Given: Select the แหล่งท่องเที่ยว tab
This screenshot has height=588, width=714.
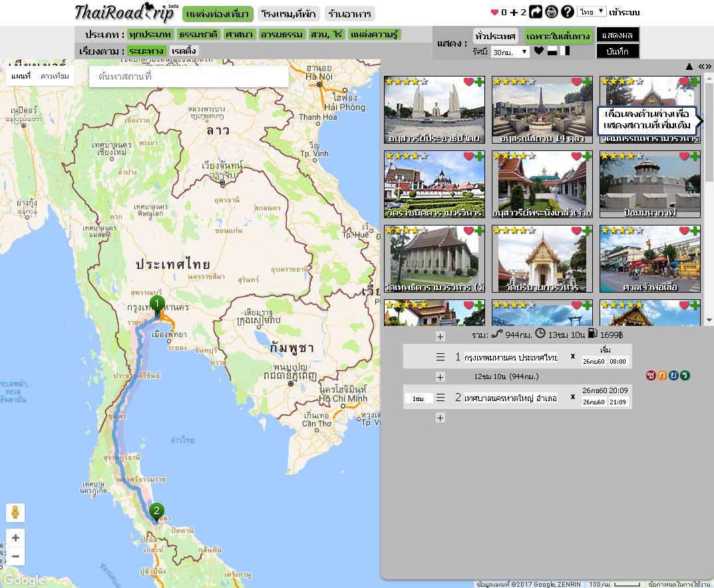Looking at the screenshot, I should point(218,14).
